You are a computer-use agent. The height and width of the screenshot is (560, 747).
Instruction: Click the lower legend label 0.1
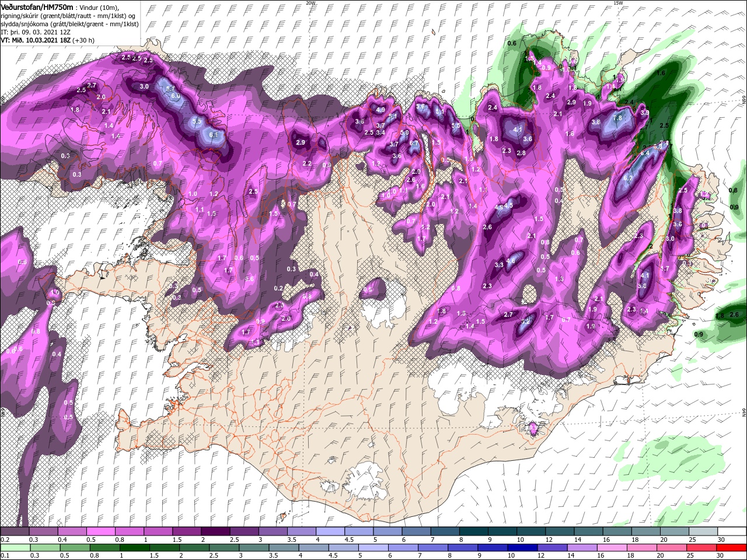5,556
